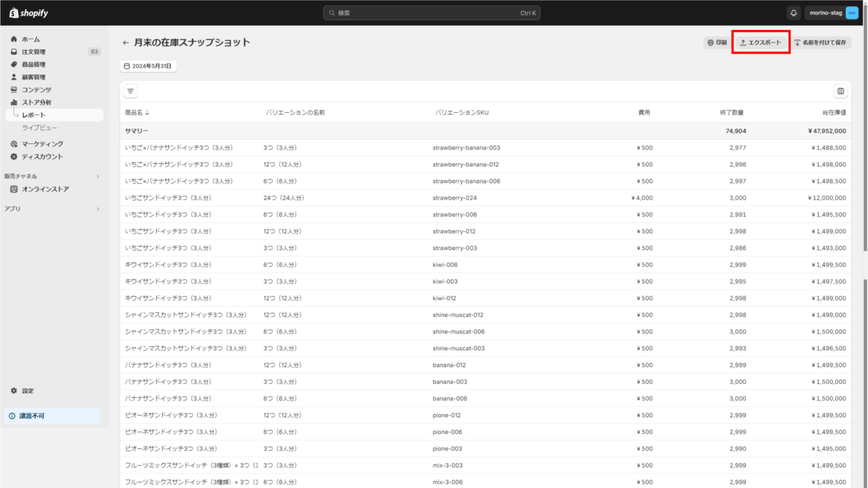The width and height of the screenshot is (868, 488).
Task: Click the morino-stag account avatar
Action: pos(852,13)
